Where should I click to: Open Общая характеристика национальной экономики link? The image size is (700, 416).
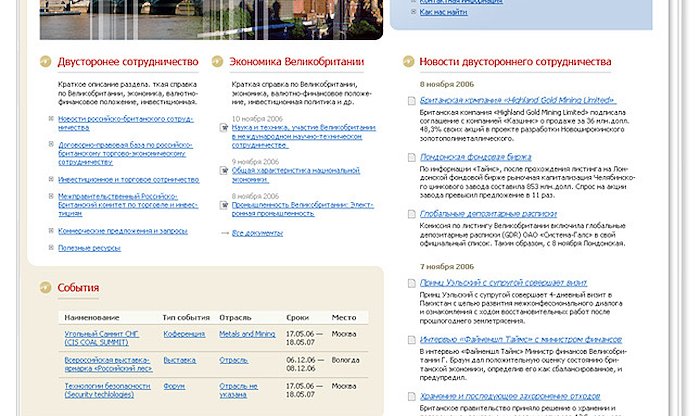296,175
